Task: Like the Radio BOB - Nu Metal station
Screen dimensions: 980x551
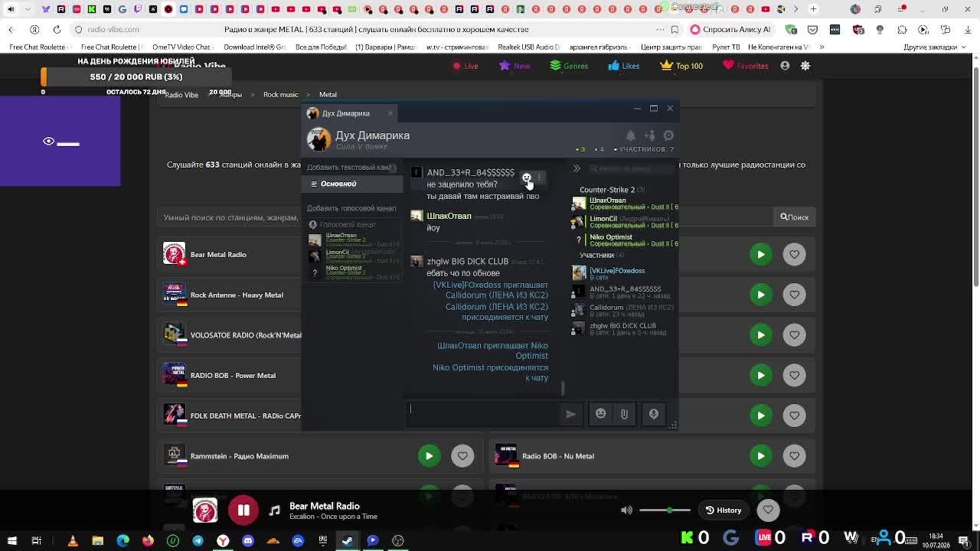Action: tap(794, 456)
